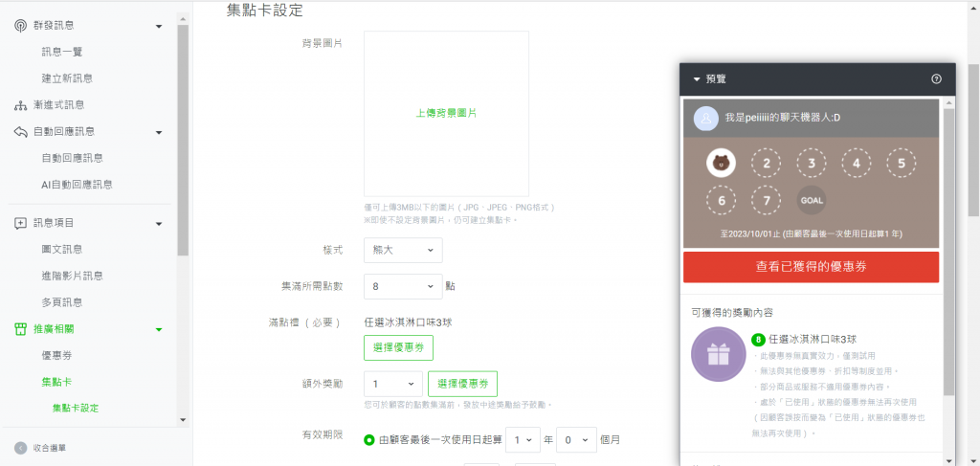
Task: Open the 額外獎勵 dropdown showing 1
Action: tap(393, 384)
